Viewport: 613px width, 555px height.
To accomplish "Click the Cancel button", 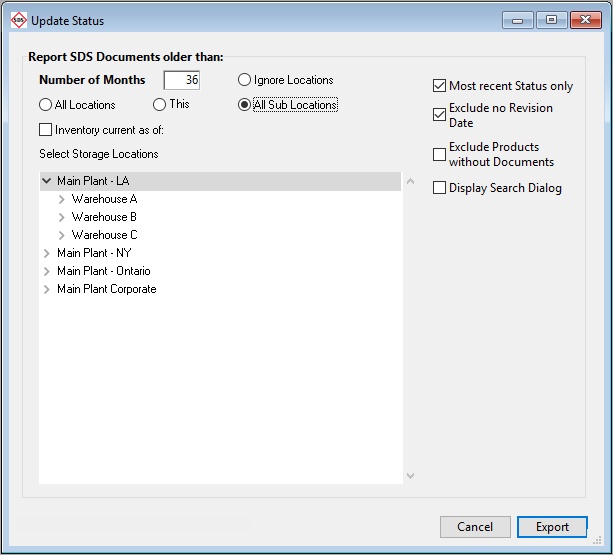I will (x=475, y=527).
